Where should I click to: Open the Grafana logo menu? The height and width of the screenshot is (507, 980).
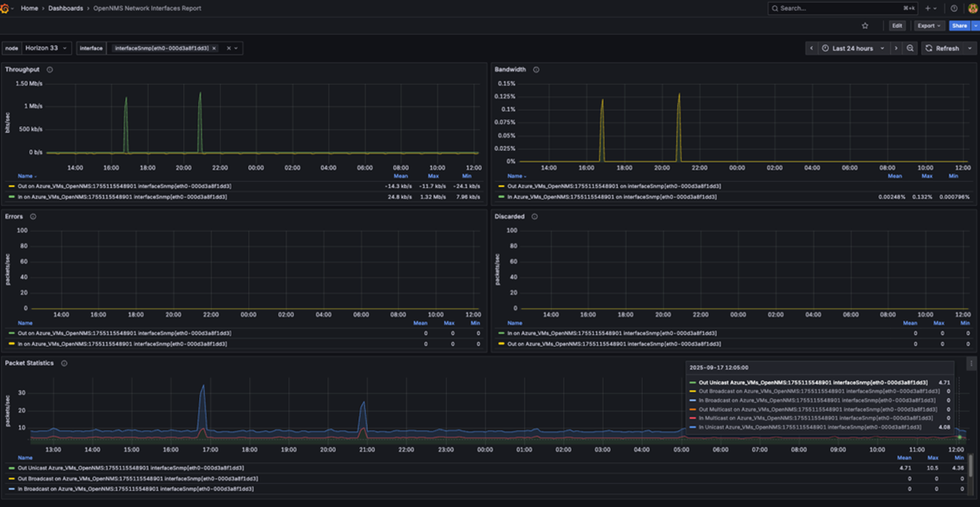(6, 8)
